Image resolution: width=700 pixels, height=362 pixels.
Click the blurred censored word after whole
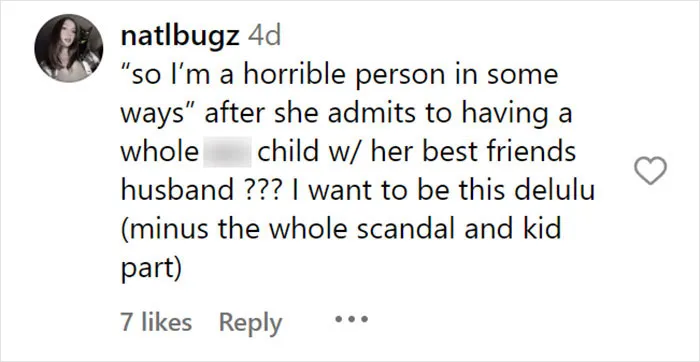pyautogui.click(x=227, y=152)
